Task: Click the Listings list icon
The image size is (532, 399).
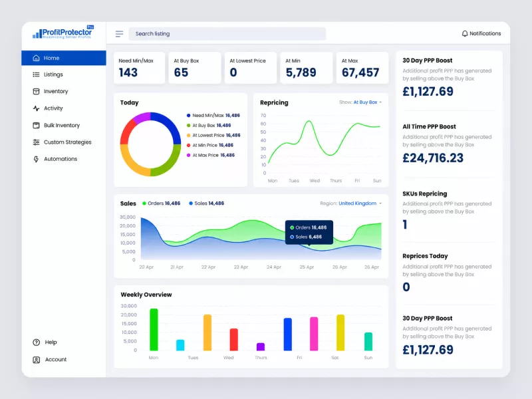Action: pos(36,74)
